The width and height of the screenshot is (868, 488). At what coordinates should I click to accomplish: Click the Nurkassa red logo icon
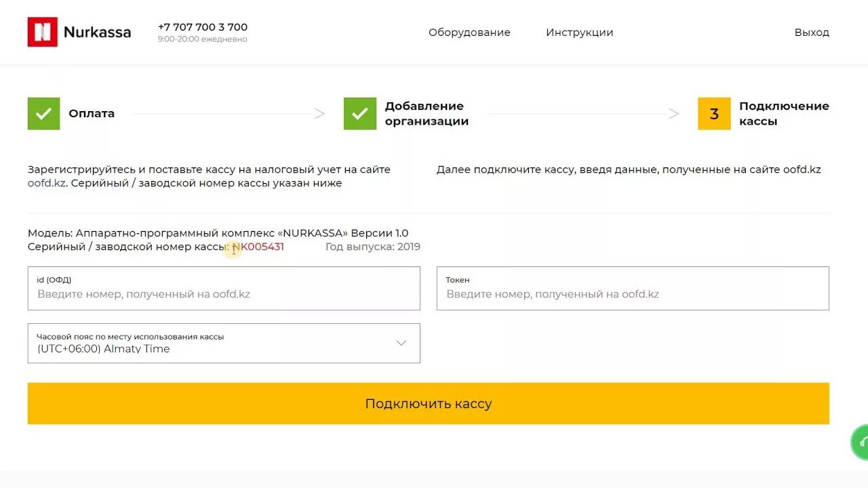click(x=42, y=32)
